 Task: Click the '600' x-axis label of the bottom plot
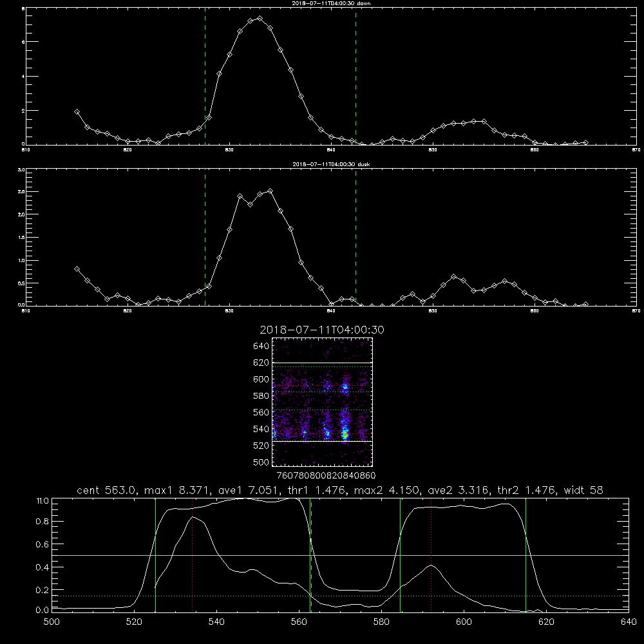point(464,622)
